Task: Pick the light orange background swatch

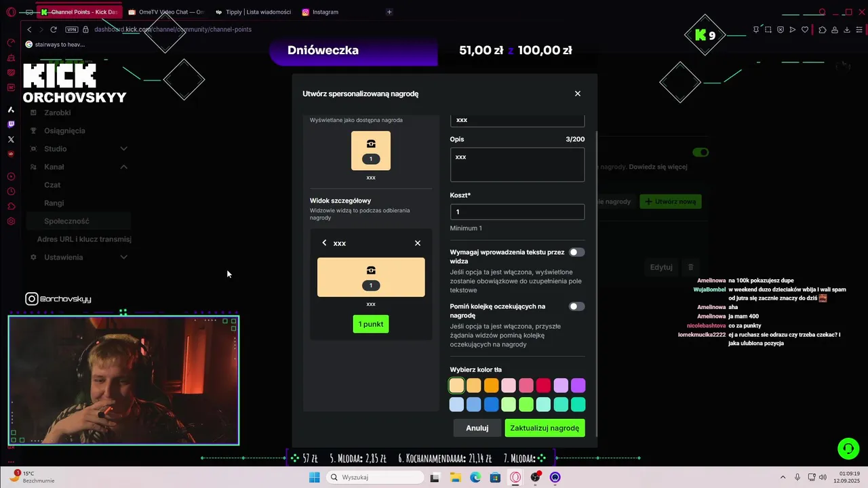Action: [x=474, y=386]
